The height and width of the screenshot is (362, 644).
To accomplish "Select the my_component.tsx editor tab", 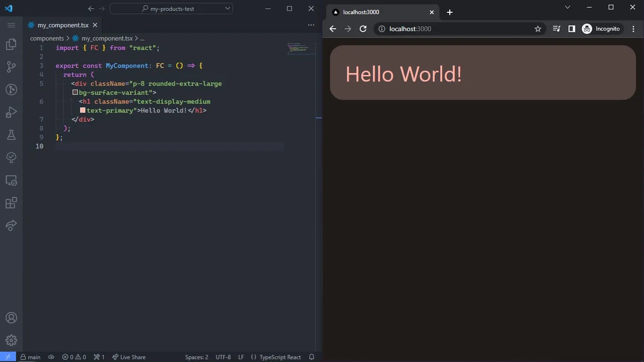I will pyautogui.click(x=62, y=25).
